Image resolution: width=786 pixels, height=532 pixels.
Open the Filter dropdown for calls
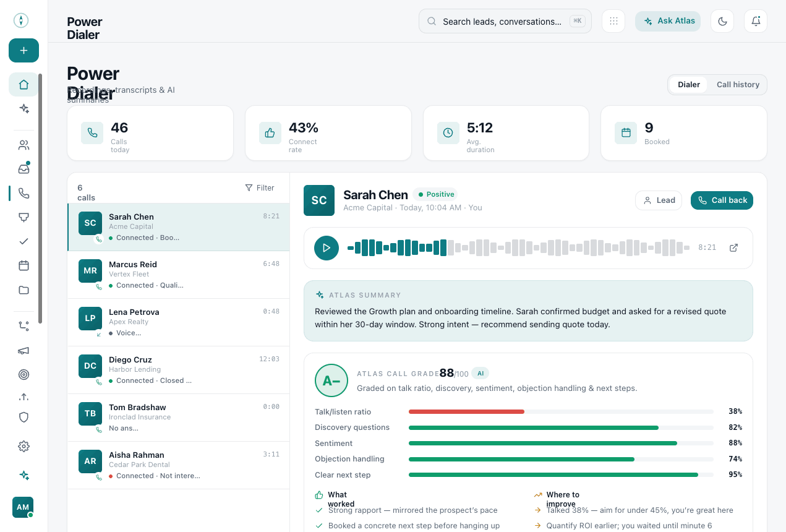(260, 188)
